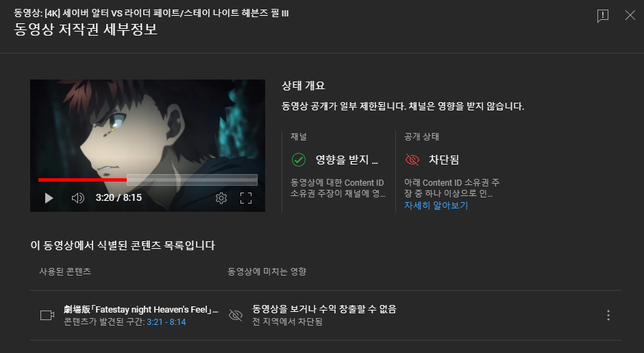Image resolution: width=644 pixels, height=353 pixels.
Task: Close the copyright details dialog
Action: pos(630,16)
